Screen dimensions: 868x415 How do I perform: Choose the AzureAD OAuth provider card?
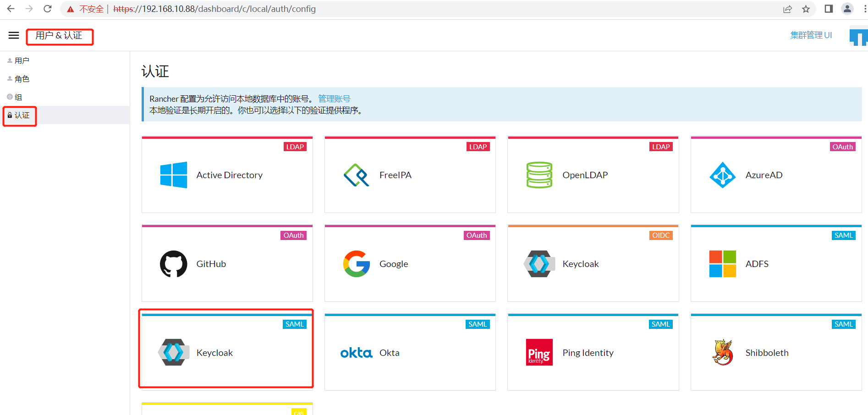[x=776, y=175]
